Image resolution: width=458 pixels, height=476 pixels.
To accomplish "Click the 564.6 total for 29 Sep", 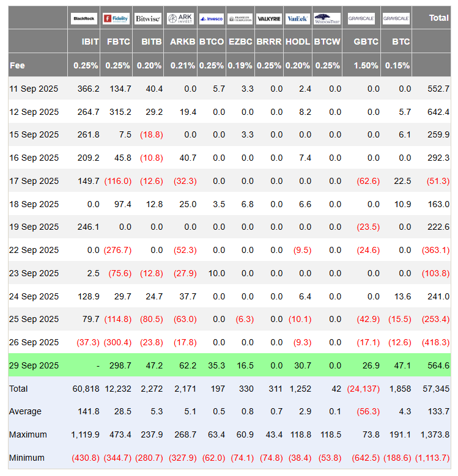I will pyautogui.click(x=438, y=365).
